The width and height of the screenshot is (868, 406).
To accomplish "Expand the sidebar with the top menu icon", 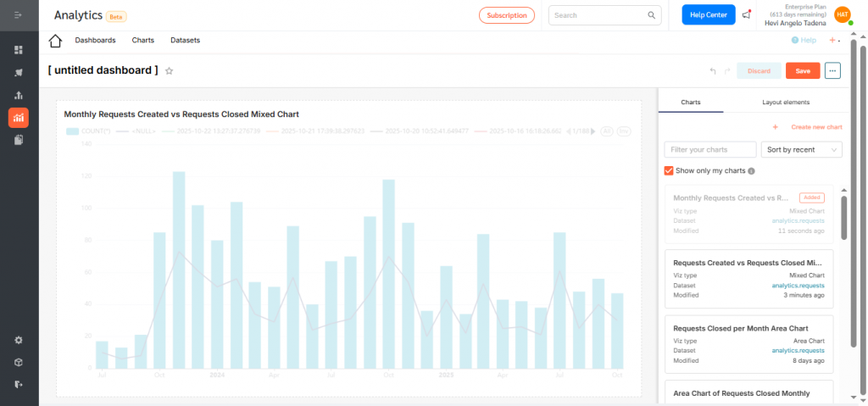I will [19, 14].
